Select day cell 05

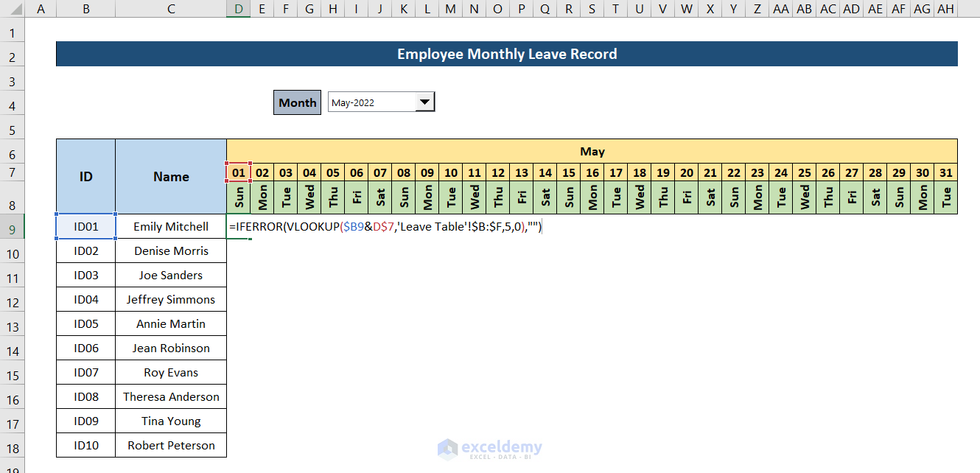(333, 172)
